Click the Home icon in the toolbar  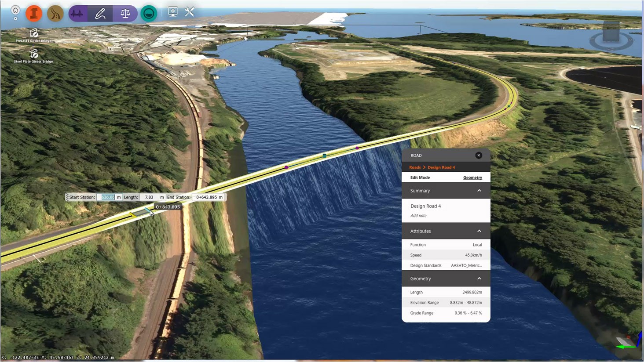(x=15, y=11)
